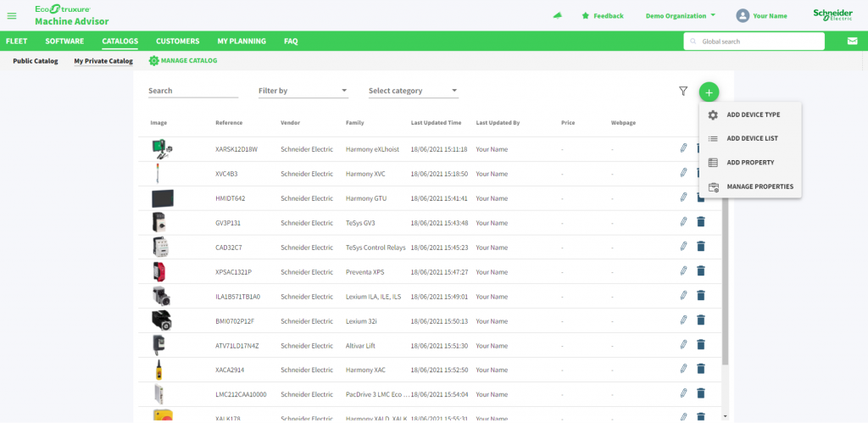Click the HMIDT642 device thumbnail
This screenshot has height=423, width=868.
coord(163,198)
